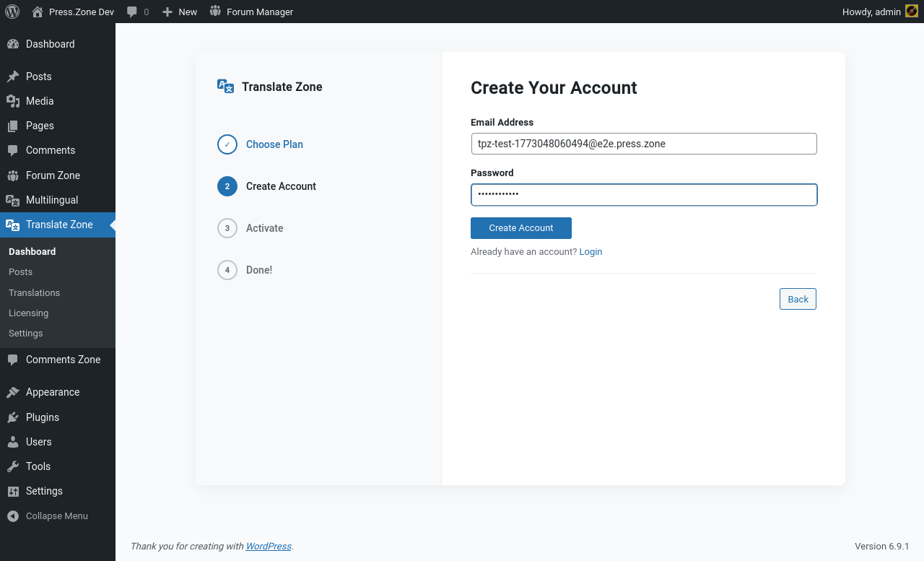Click the Translate Zone sidebar icon
Image resolution: width=924 pixels, height=561 pixels.
13,225
